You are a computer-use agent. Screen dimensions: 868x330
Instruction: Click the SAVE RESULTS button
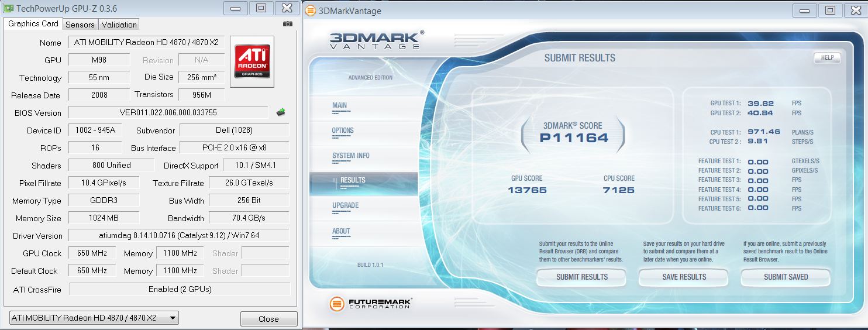(684, 277)
